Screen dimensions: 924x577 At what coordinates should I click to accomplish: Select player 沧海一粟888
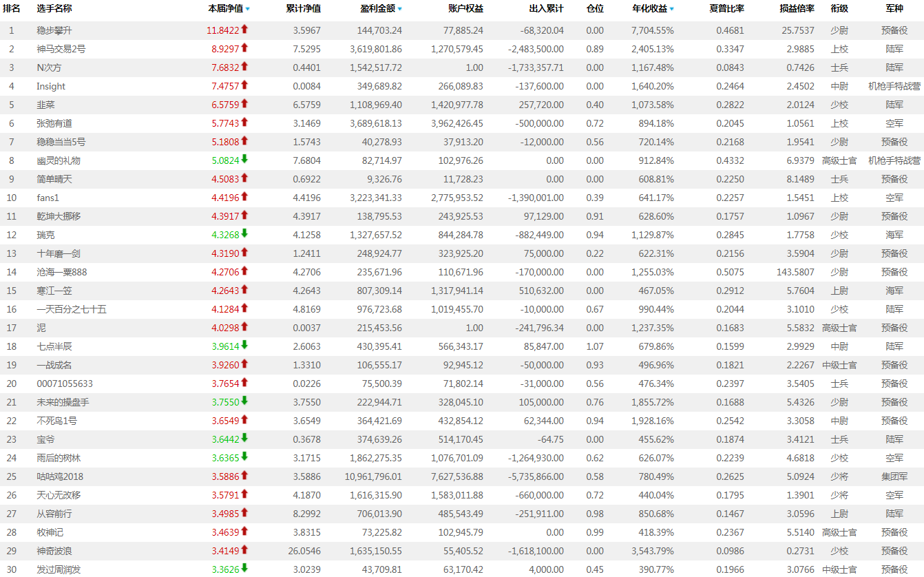(x=62, y=272)
